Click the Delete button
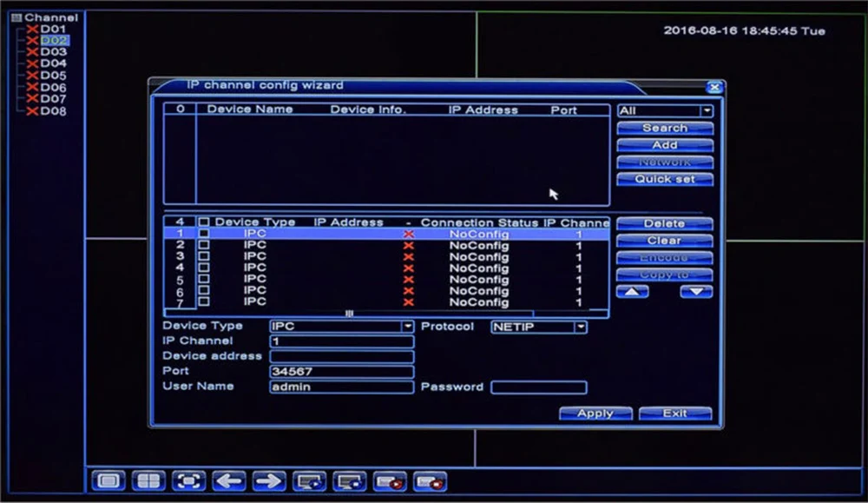 coord(664,224)
